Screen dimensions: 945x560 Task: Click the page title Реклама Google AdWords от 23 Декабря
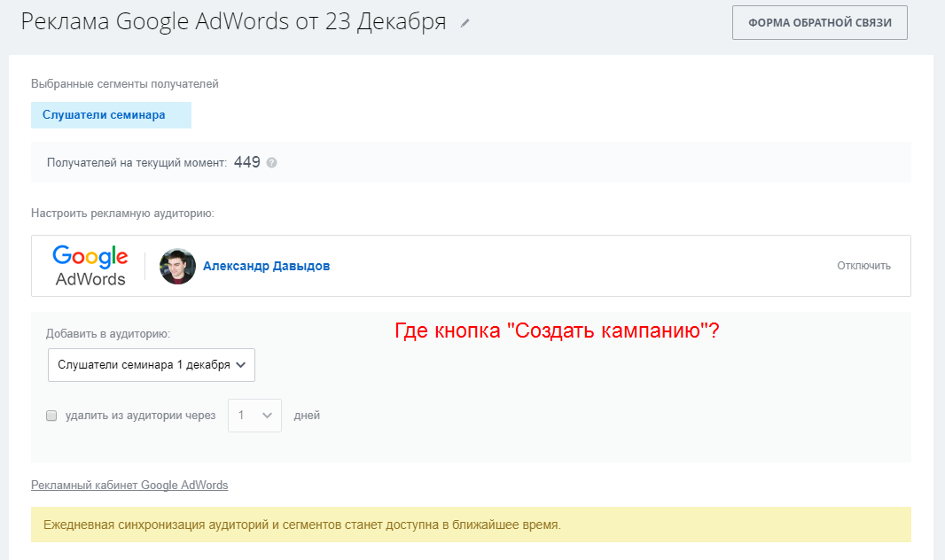(233, 21)
